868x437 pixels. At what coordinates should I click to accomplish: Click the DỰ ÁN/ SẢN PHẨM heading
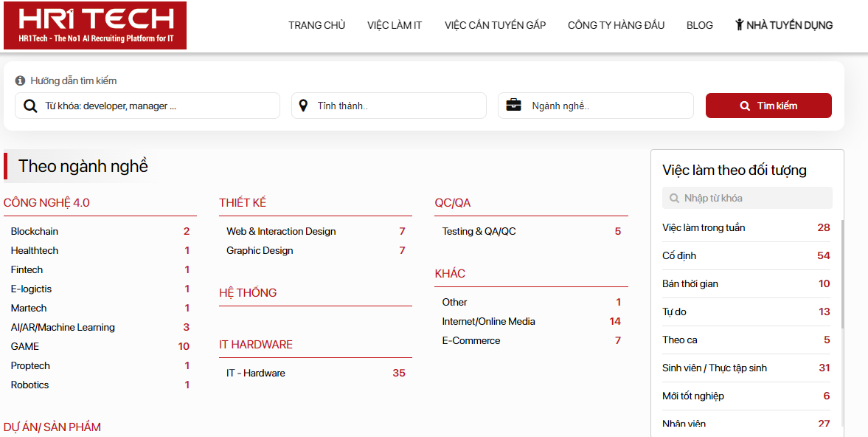click(52, 427)
